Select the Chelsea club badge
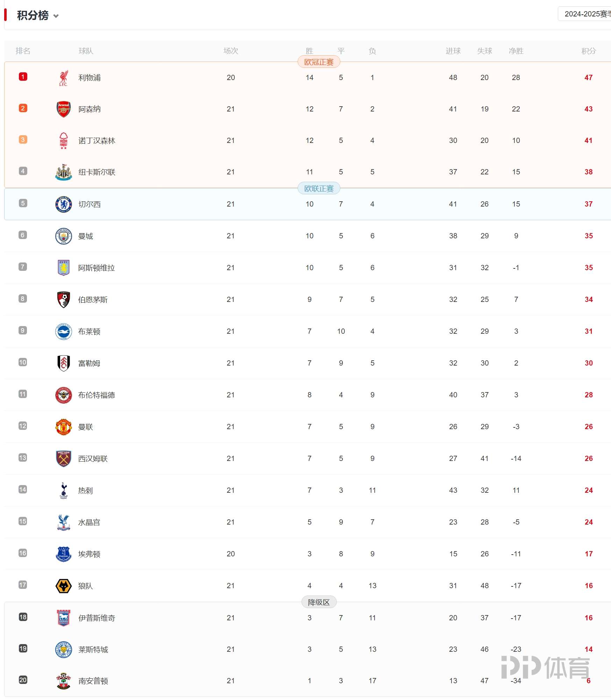611x700 pixels. click(63, 204)
